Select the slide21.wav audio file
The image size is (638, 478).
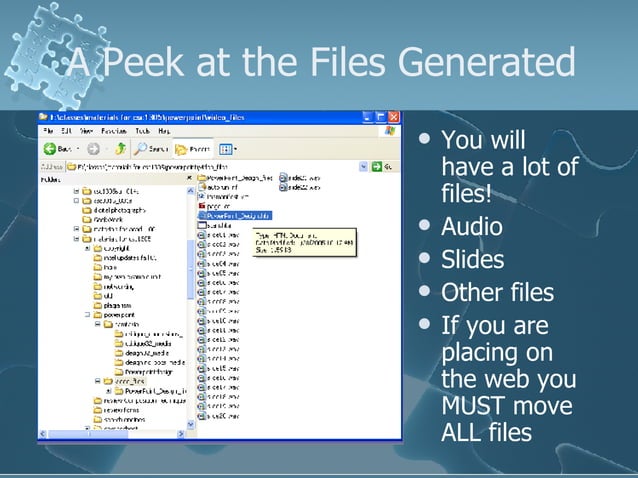point(299,178)
